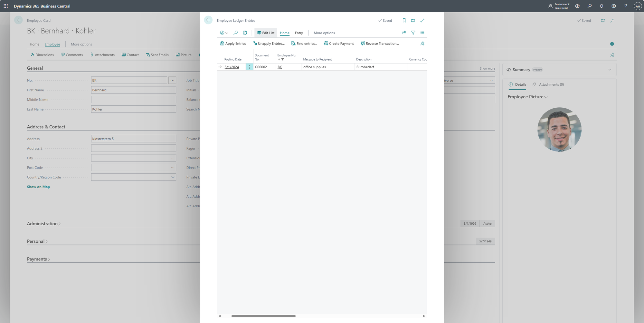Open ledger entries in a new window
This screenshot has width=644, height=323.
(x=413, y=21)
